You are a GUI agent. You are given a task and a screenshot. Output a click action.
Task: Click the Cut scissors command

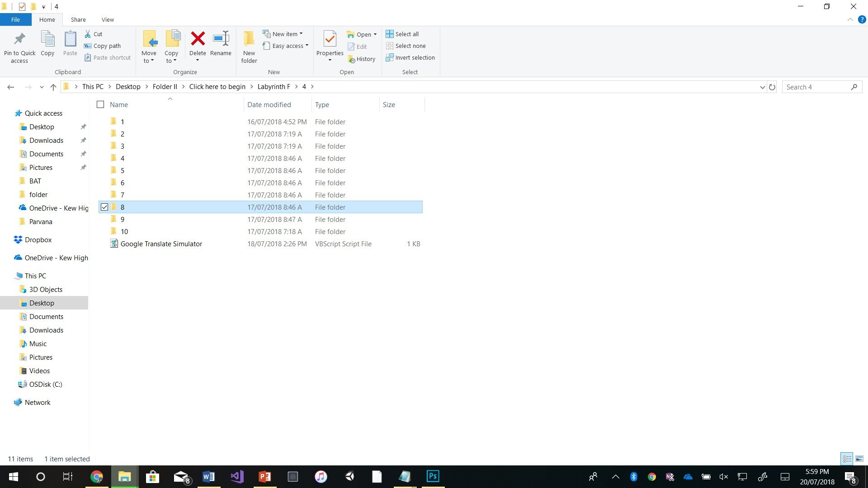[x=94, y=34]
